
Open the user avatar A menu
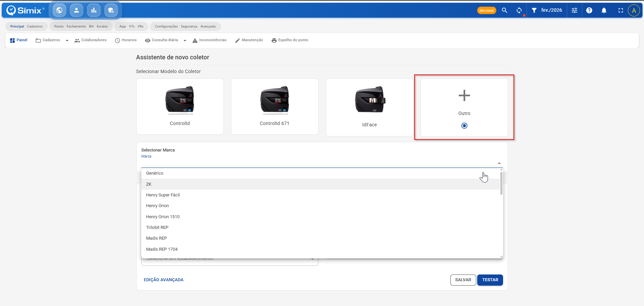click(x=634, y=10)
